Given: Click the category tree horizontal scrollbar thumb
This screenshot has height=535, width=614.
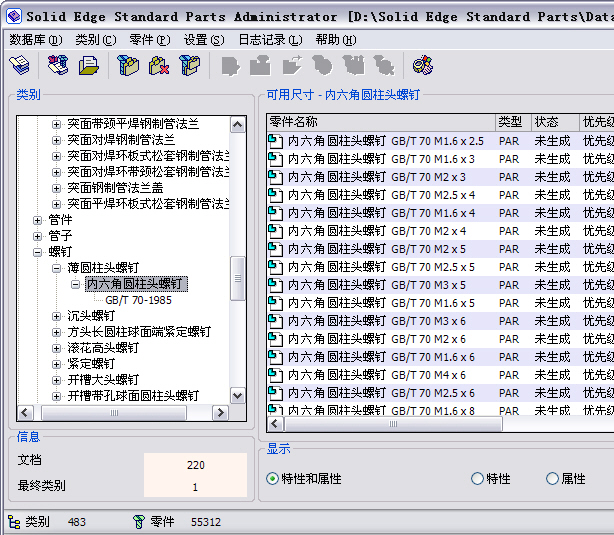Looking at the screenshot, I should [114, 412].
